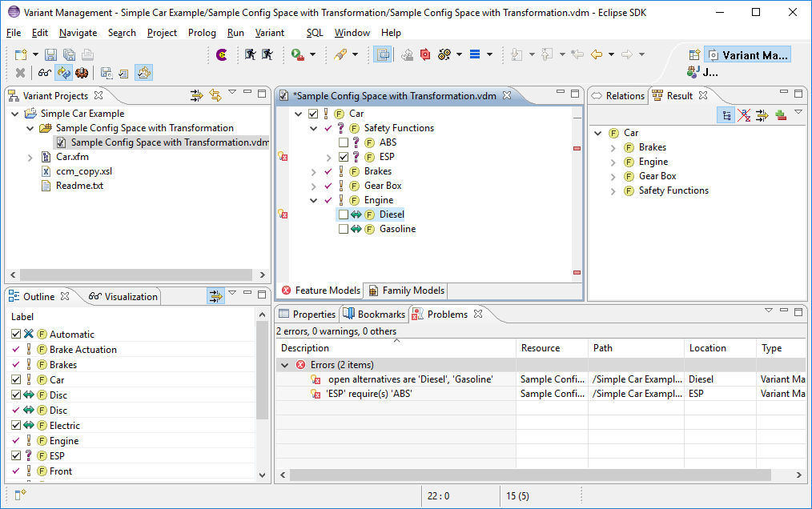The width and height of the screenshot is (812, 509).
Task: Select ccm_copy.xsl in Variant Projects
Action: pos(84,171)
